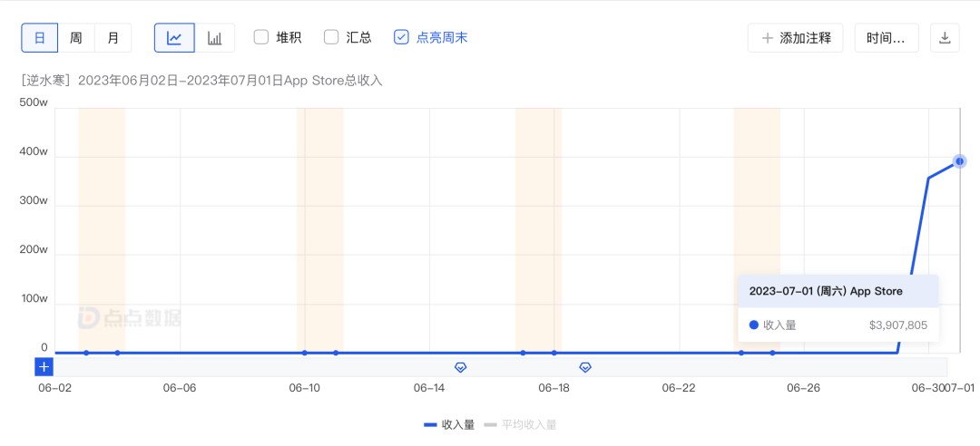The image size is (980, 446).
Task: Enable the 汇总 checkbox
Action: [331, 37]
